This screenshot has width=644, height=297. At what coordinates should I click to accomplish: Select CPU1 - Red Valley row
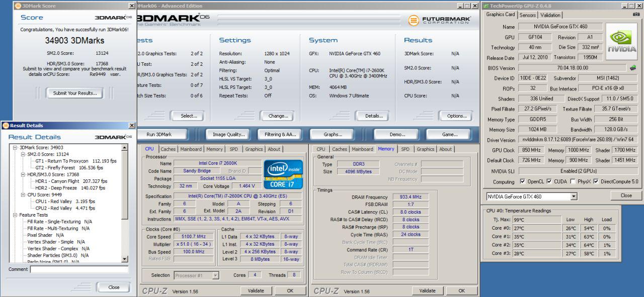(65, 202)
